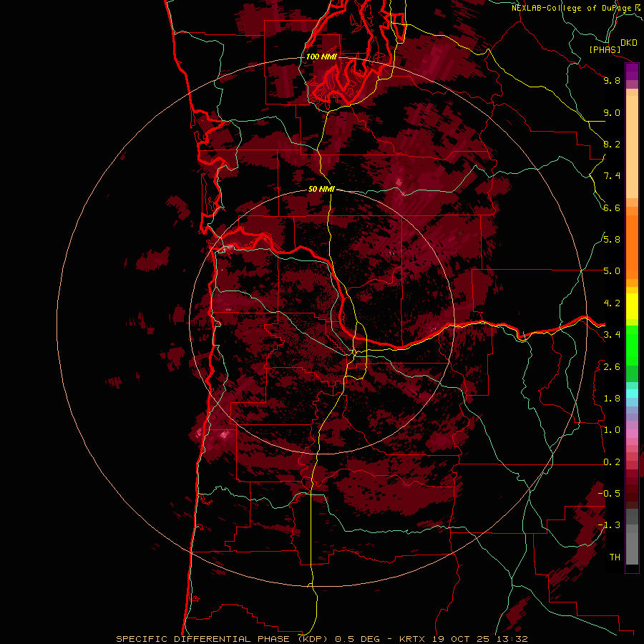The image size is (644, 644).
Task: Pick the bright green color band on scale
Action: point(632,345)
